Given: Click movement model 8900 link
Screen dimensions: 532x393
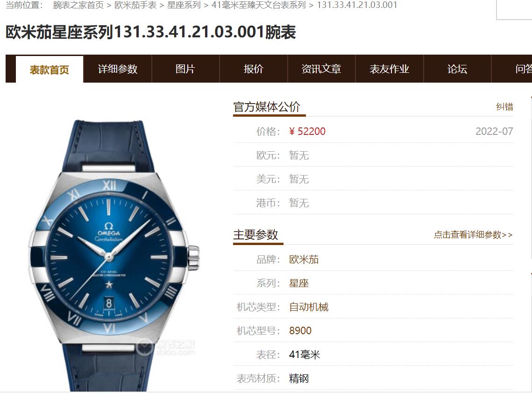Looking at the screenshot, I should (x=300, y=330).
